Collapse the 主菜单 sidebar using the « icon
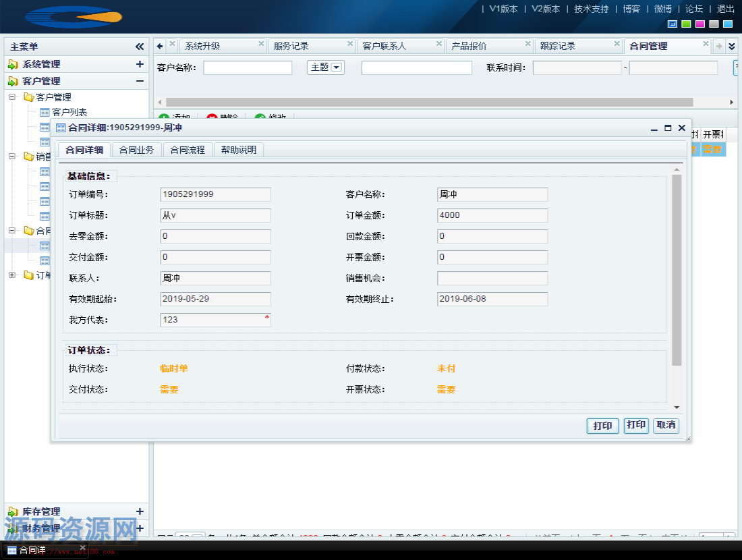 (x=140, y=47)
